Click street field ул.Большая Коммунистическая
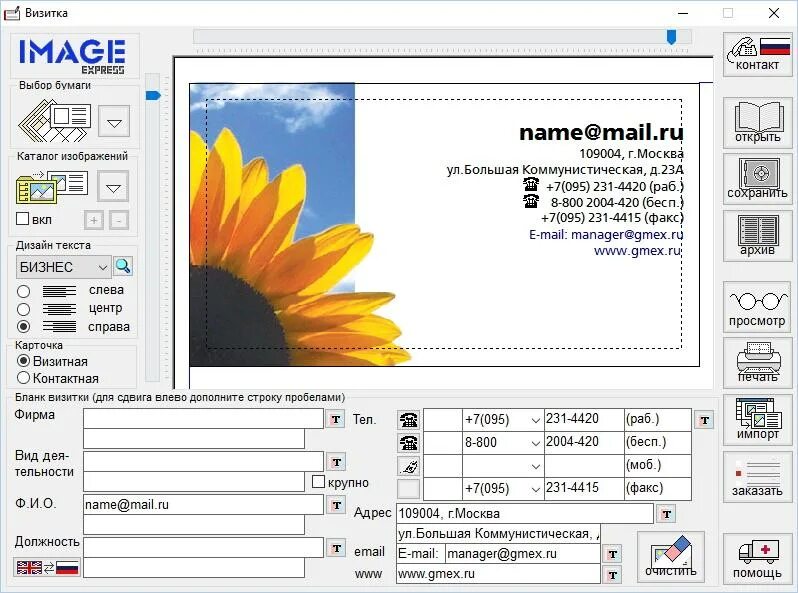 click(x=498, y=534)
